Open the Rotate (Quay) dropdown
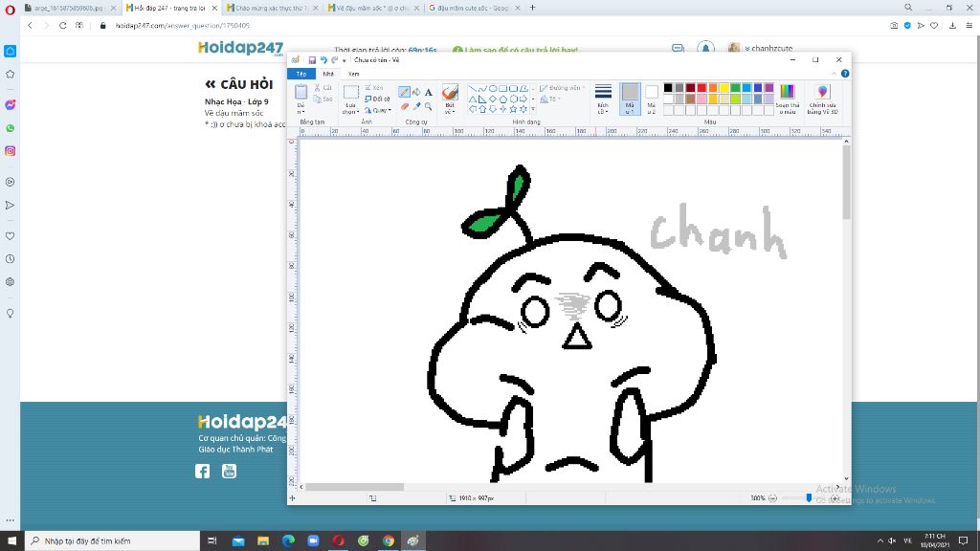 [378, 110]
